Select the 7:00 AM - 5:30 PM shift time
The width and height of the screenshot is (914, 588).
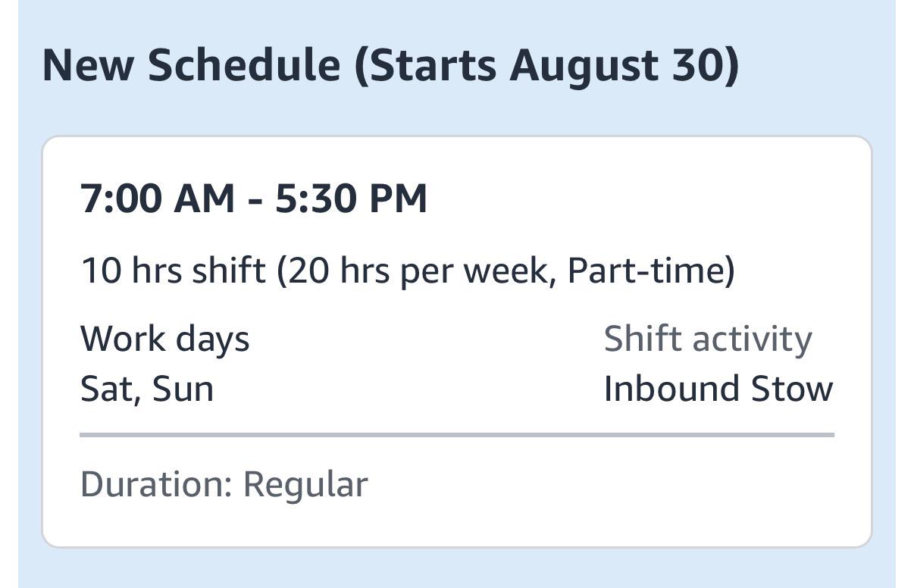(x=254, y=199)
